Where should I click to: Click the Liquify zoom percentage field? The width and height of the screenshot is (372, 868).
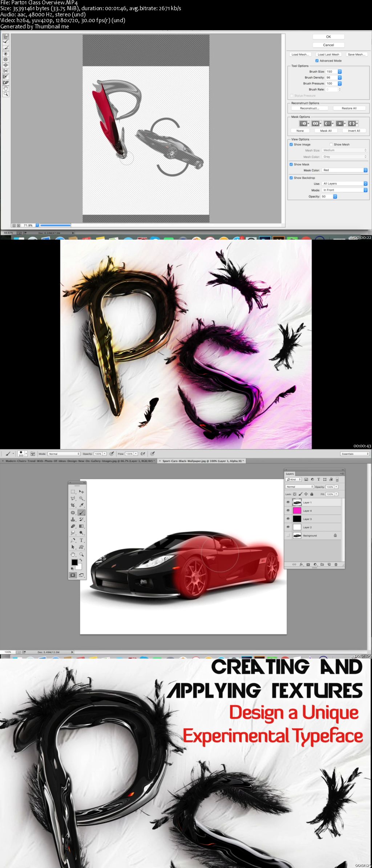click(28, 225)
